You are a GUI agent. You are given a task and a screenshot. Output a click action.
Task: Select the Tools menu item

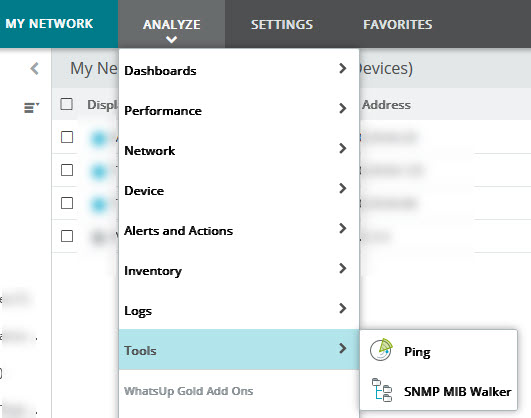click(239, 350)
